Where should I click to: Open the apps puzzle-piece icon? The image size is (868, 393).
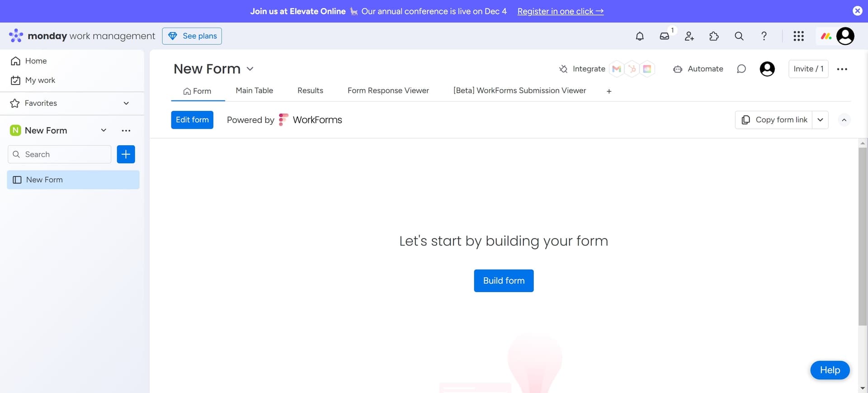tap(714, 36)
